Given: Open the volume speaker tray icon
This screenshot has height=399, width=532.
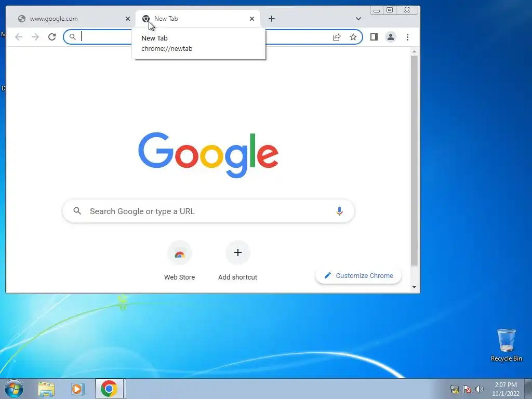Looking at the screenshot, I should 480,389.
